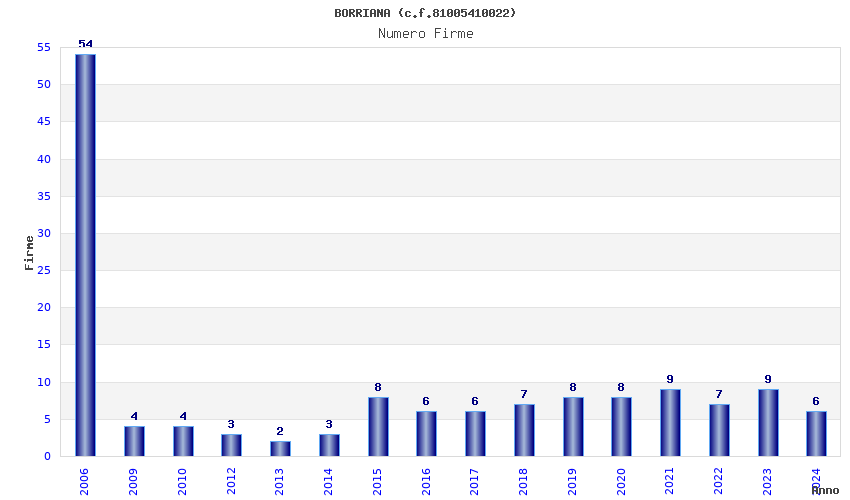The image size is (850, 500).
Task: Click the x-axis year label 2014
Action: pos(327,482)
